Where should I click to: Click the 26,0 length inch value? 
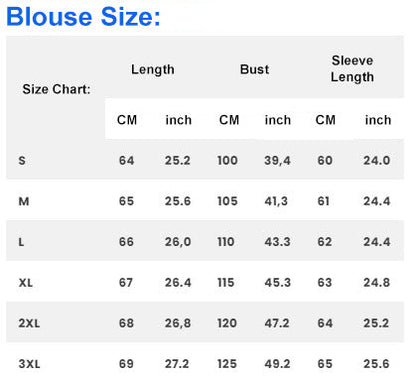tap(178, 242)
